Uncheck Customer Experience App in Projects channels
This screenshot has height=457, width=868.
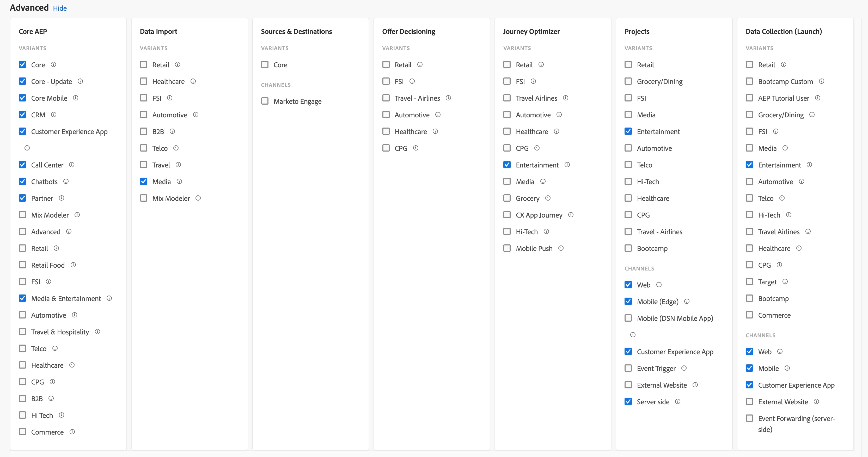(x=628, y=351)
